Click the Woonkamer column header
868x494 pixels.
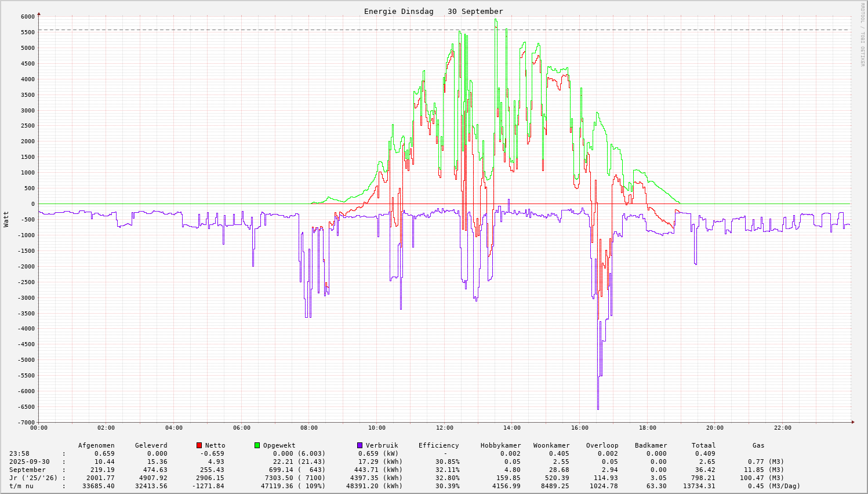click(x=551, y=445)
